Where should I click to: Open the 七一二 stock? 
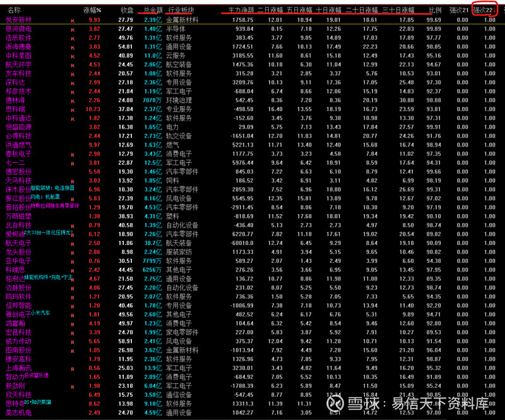[x=15, y=163]
